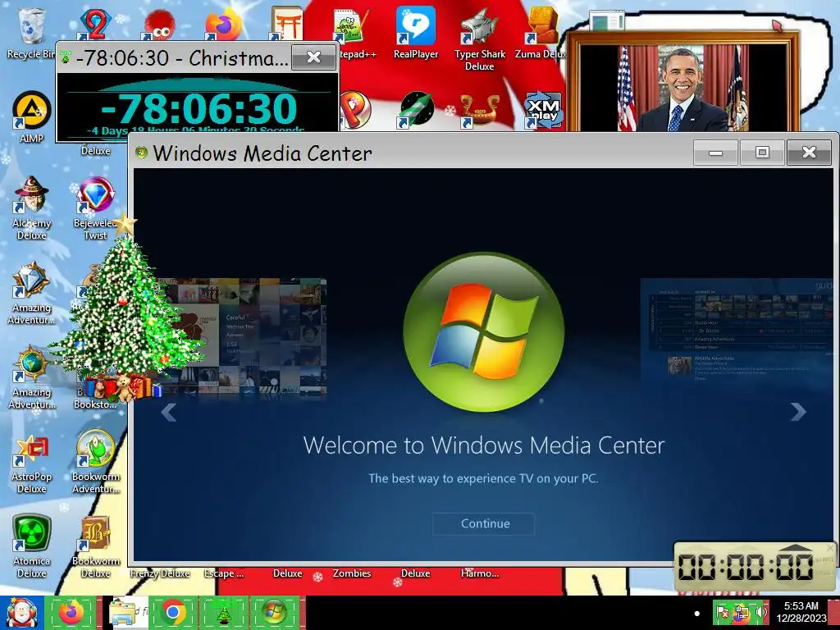
Task: Open Firefox from the taskbar
Action: (x=71, y=612)
